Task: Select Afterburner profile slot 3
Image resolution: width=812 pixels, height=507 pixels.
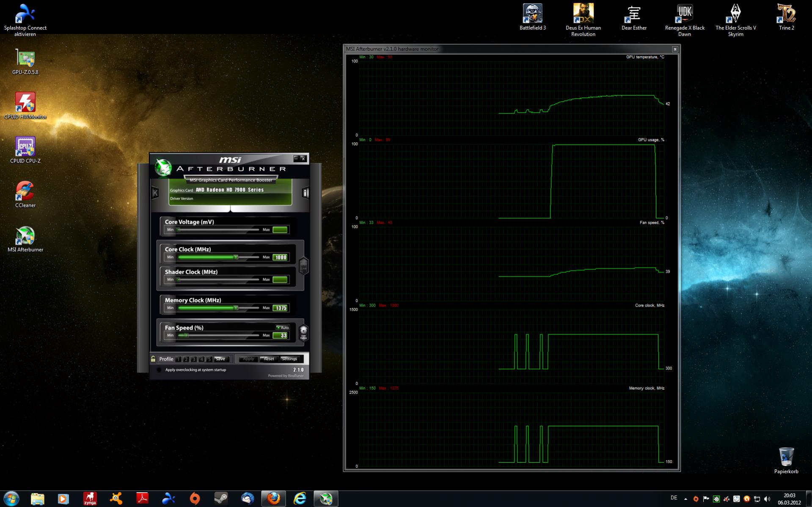Action: click(x=194, y=359)
